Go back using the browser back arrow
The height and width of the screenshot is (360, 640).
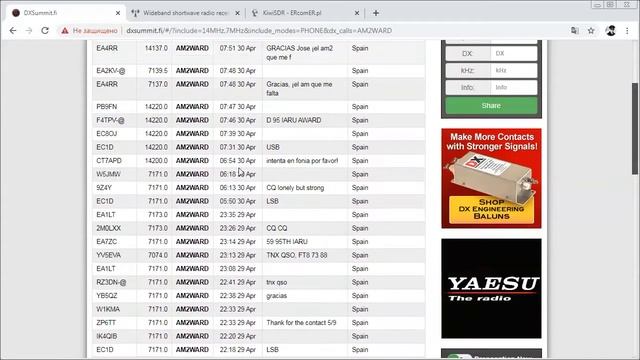tap(13, 31)
